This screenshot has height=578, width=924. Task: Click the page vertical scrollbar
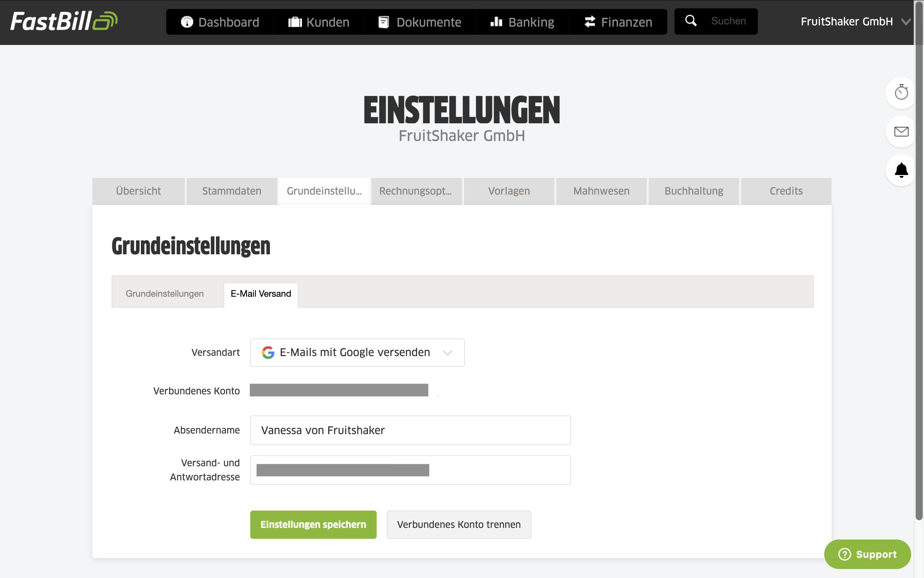919,260
